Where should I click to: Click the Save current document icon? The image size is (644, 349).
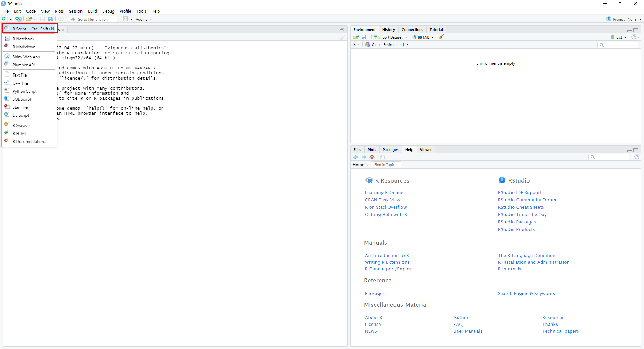(x=42, y=19)
